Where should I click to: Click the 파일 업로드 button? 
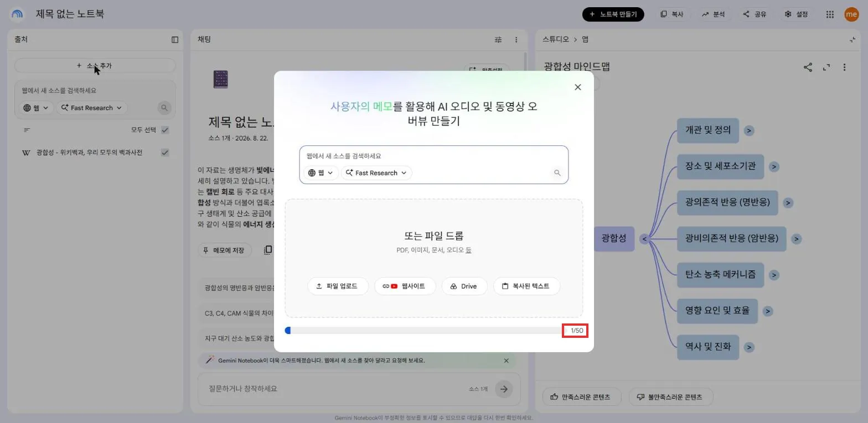point(338,286)
